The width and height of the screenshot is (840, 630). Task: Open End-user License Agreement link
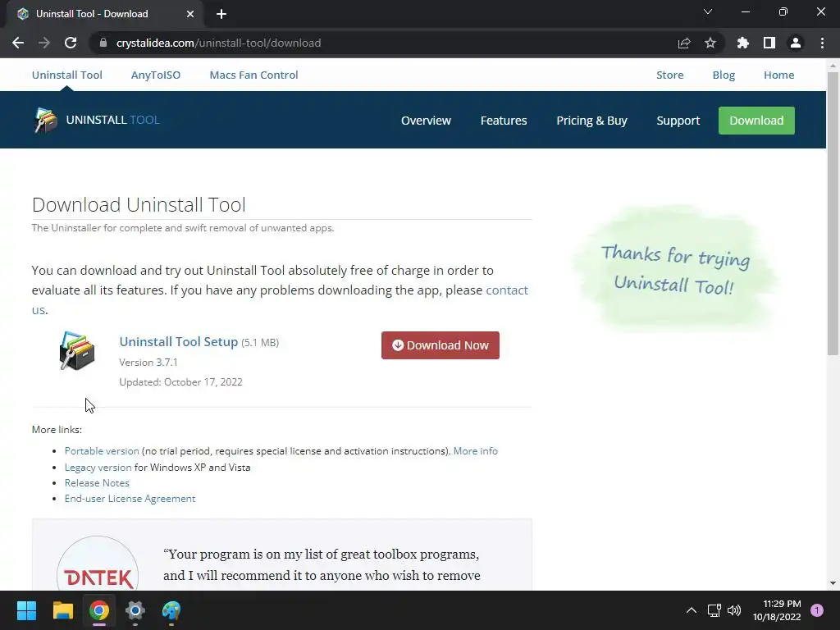[130, 498]
